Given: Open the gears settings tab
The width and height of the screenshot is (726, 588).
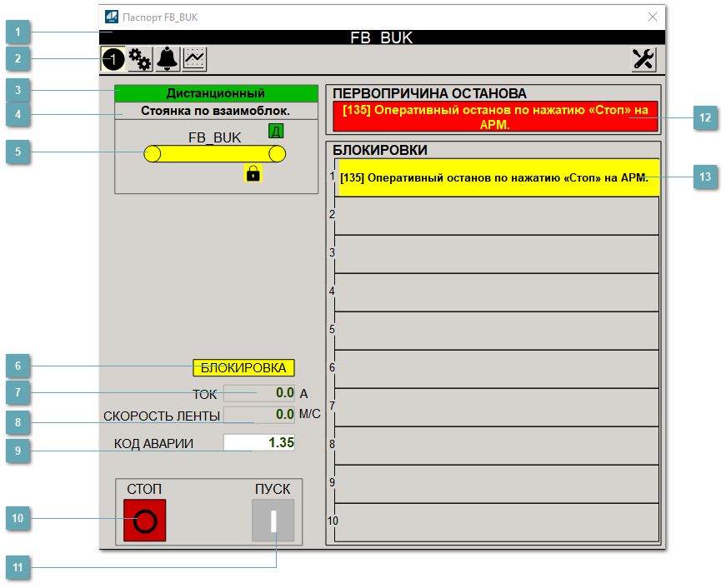Looking at the screenshot, I should point(140,59).
